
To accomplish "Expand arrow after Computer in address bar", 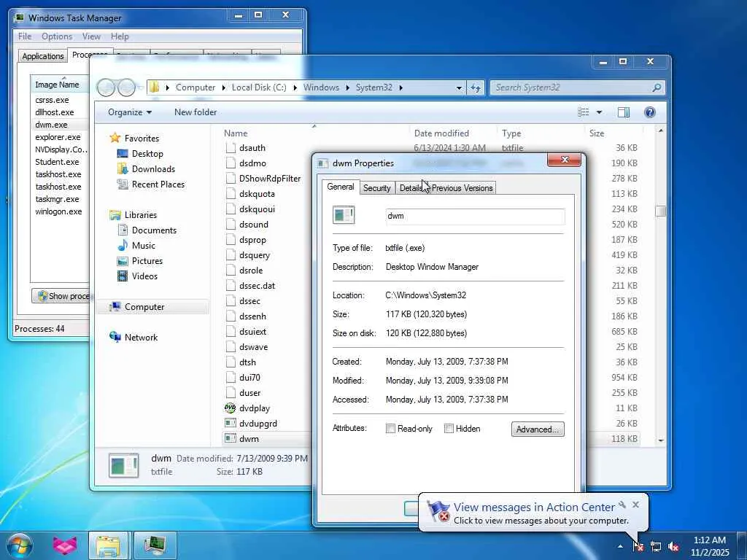I will (224, 87).
